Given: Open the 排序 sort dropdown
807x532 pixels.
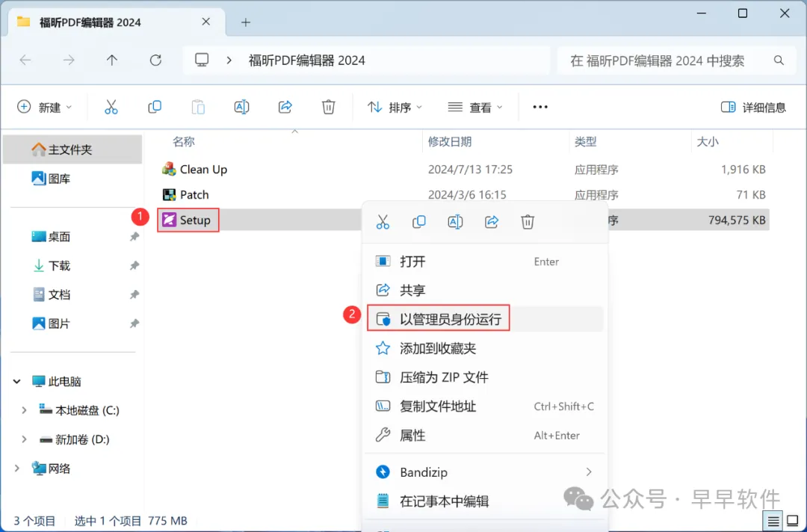Looking at the screenshot, I should coord(395,107).
